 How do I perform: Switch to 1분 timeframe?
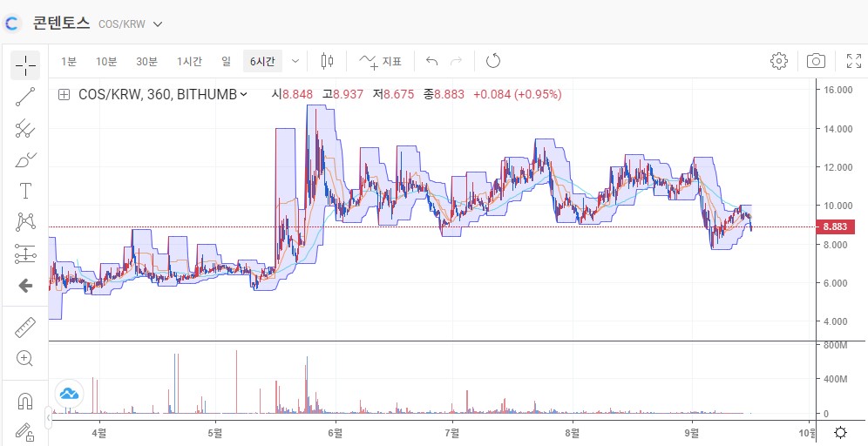click(x=69, y=62)
